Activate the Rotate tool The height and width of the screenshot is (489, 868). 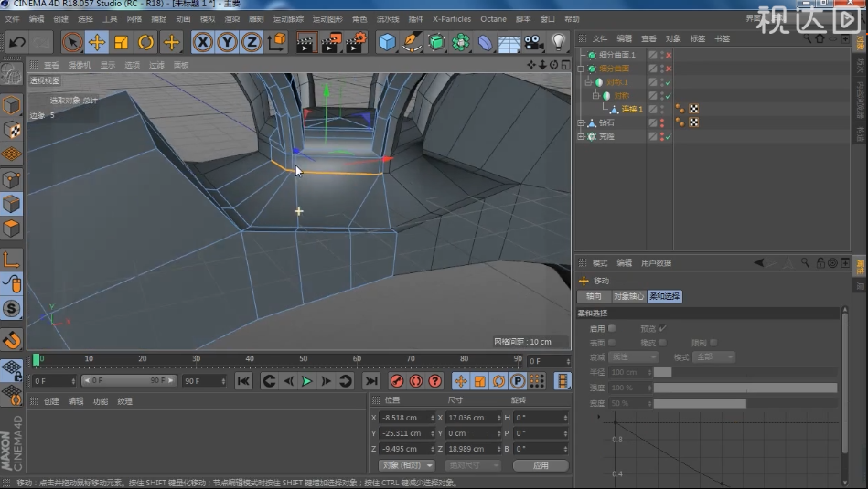coord(145,42)
